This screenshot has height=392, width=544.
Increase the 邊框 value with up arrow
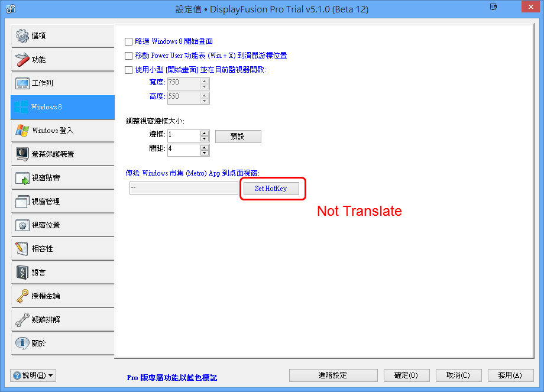click(x=205, y=133)
